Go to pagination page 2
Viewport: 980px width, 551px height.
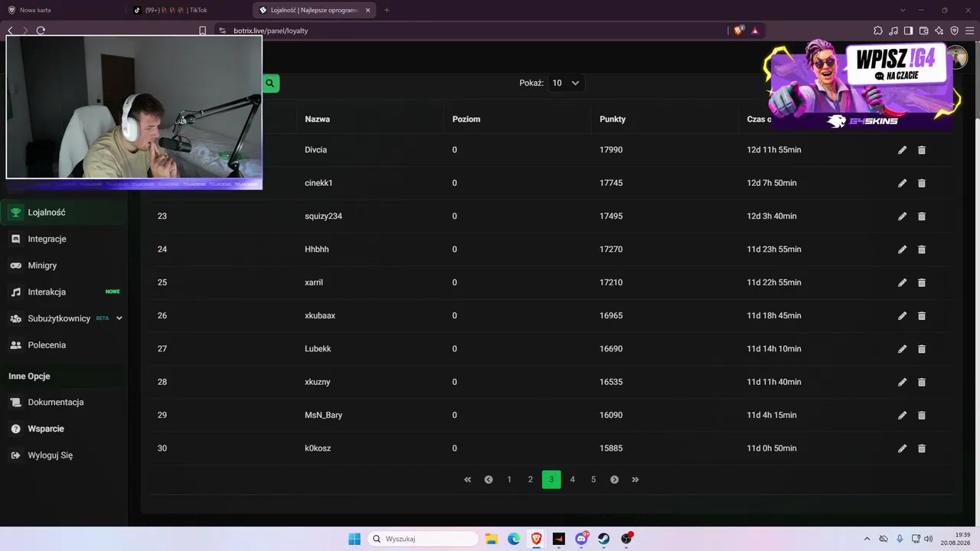[x=530, y=480]
